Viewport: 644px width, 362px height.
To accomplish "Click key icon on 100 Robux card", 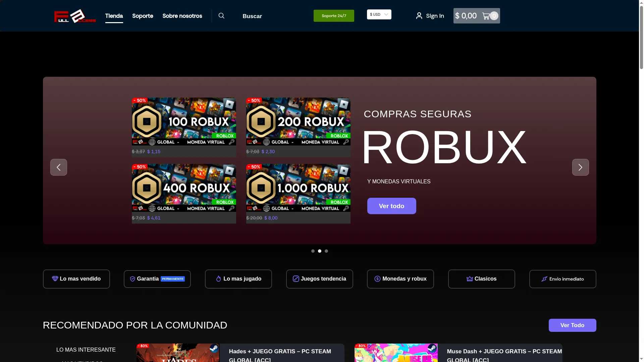I will [x=231, y=142].
